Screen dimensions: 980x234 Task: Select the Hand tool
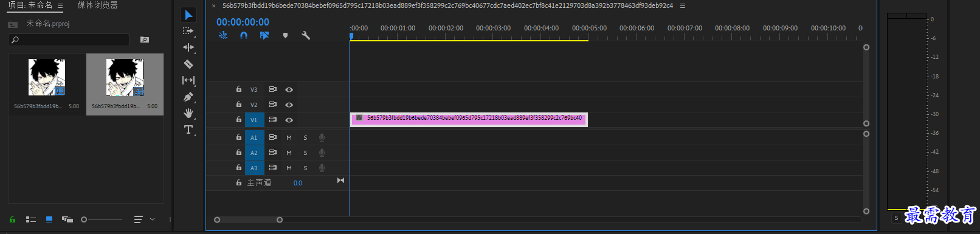[x=188, y=113]
